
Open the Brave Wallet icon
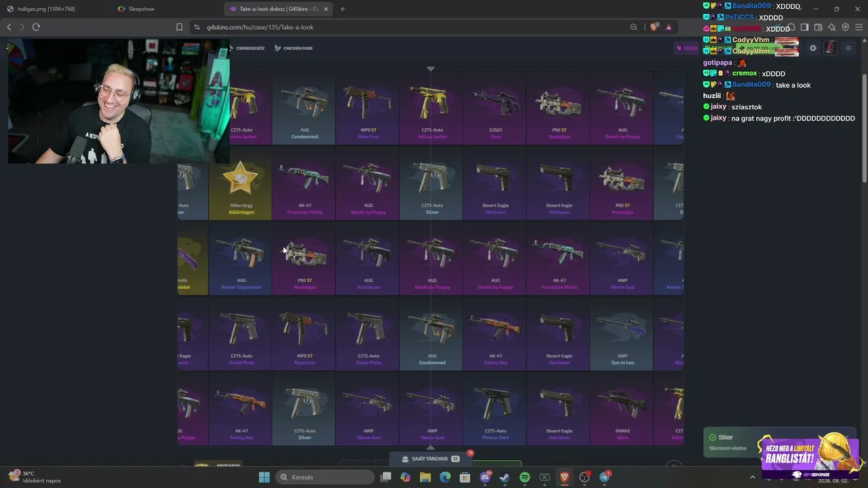[818, 27]
